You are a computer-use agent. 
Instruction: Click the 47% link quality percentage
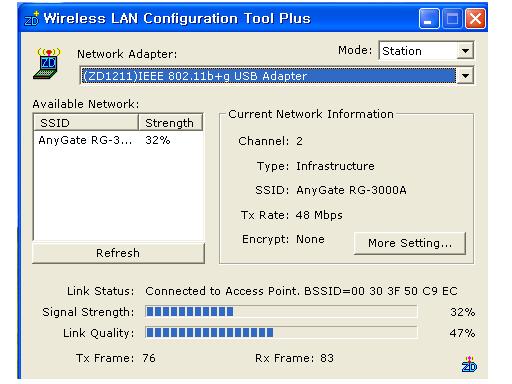click(x=462, y=333)
